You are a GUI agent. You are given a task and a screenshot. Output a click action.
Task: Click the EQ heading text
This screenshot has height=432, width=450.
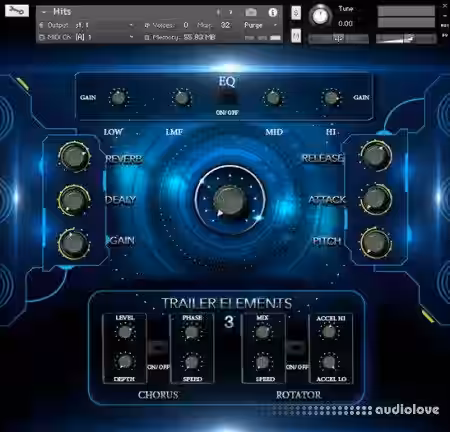227,81
